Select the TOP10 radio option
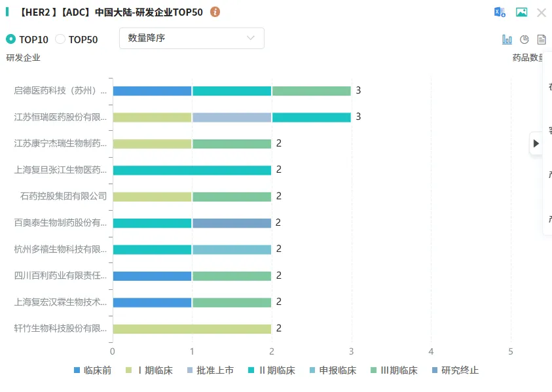Image resolution: width=552 pixels, height=392 pixels. pos(11,39)
